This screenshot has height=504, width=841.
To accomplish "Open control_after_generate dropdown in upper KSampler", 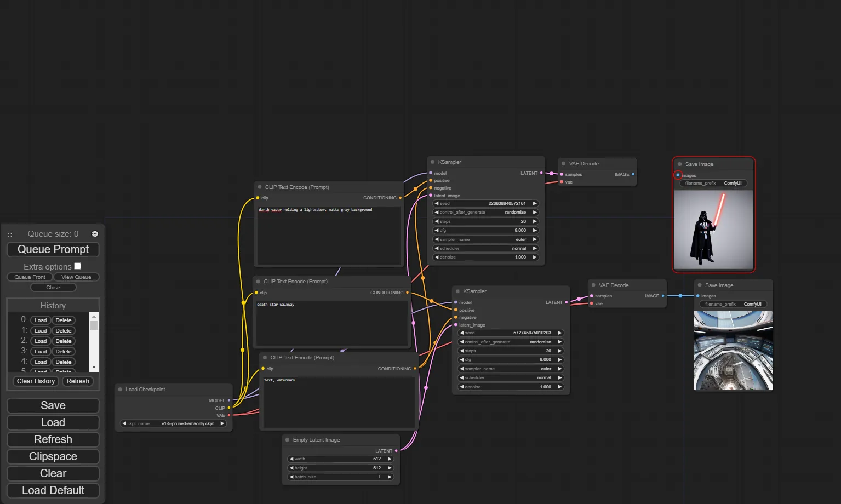I will (485, 213).
